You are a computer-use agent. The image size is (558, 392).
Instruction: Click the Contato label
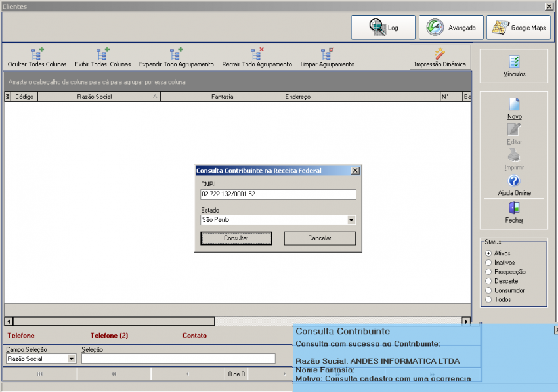point(195,336)
